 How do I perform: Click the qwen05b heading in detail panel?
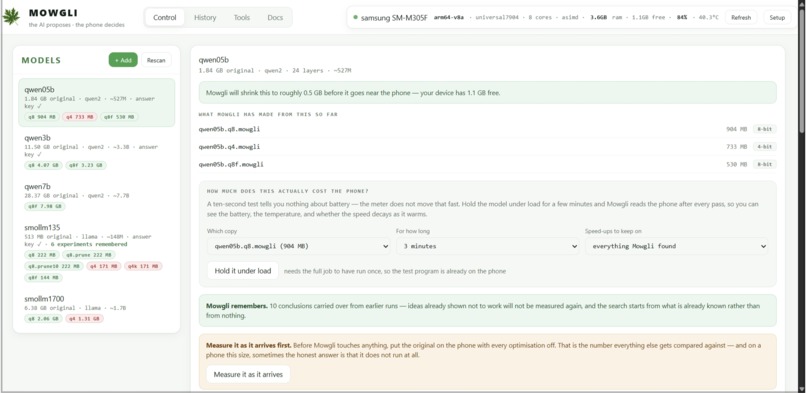(x=214, y=60)
